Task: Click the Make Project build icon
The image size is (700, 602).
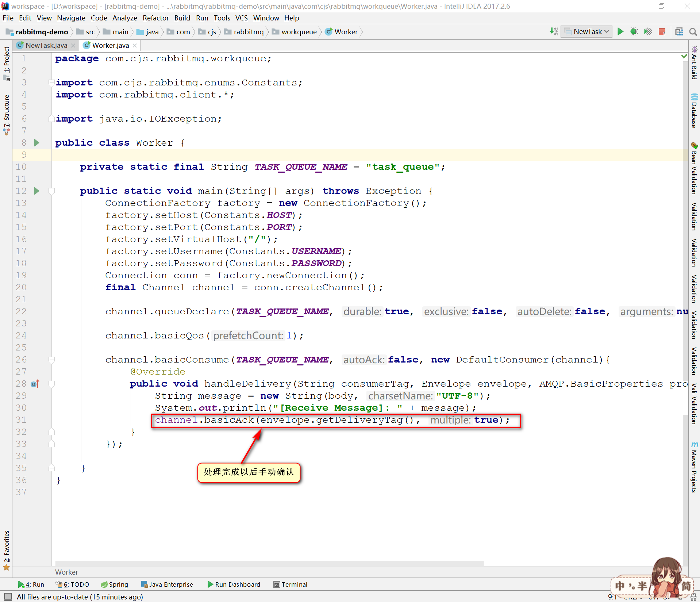Action: (x=554, y=32)
